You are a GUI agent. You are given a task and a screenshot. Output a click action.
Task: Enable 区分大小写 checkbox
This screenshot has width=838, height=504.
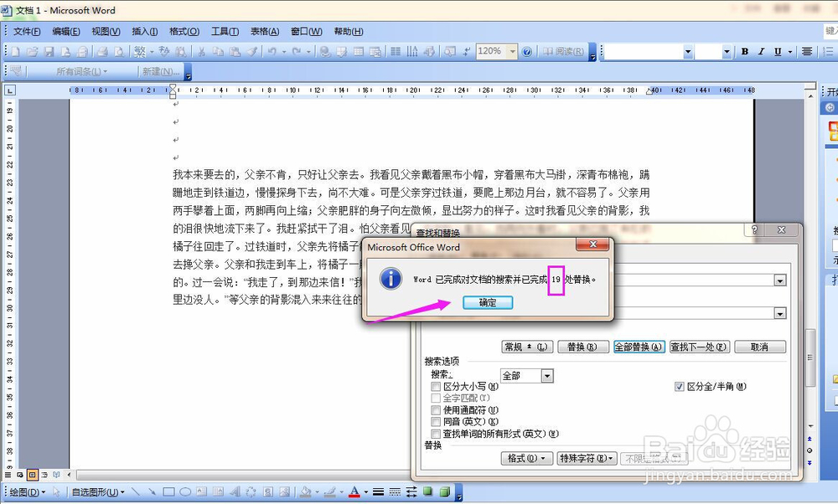pyautogui.click(x=436, y=387)
